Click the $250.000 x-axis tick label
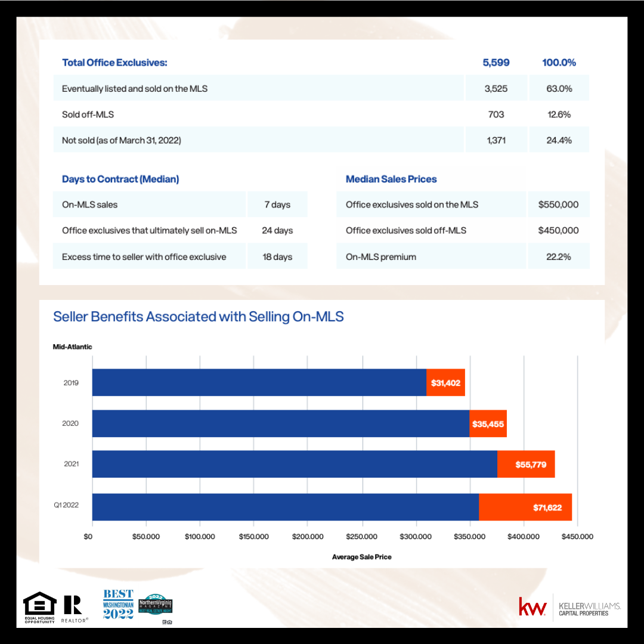This screenshot has width=644, height=644. pos(361,537)
